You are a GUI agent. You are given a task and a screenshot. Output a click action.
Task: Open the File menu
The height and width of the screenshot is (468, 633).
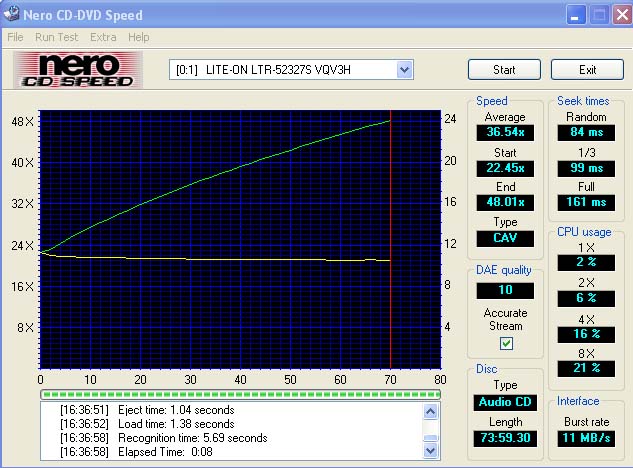point(15,37)
